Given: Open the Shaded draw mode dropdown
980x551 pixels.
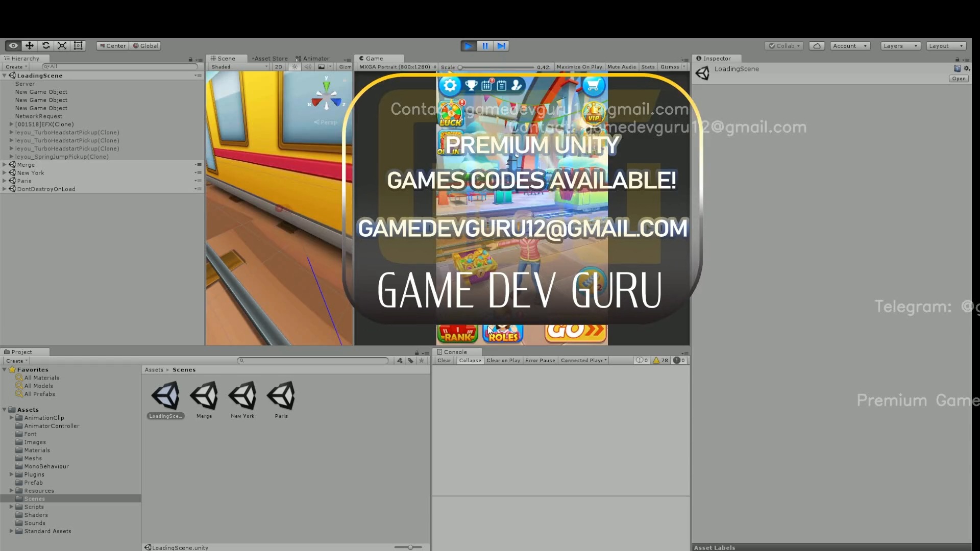Looking at the screenshot, I should (239, 67).
